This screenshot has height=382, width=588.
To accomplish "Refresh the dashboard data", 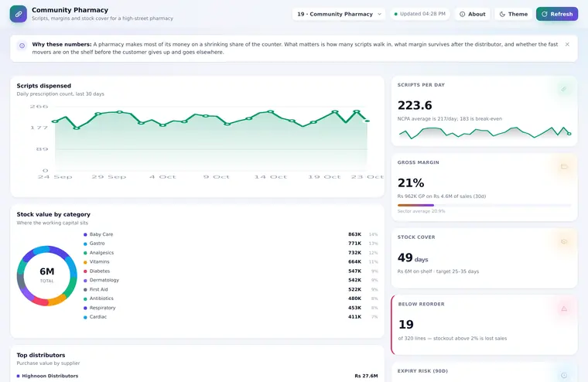I will (557, 14).
